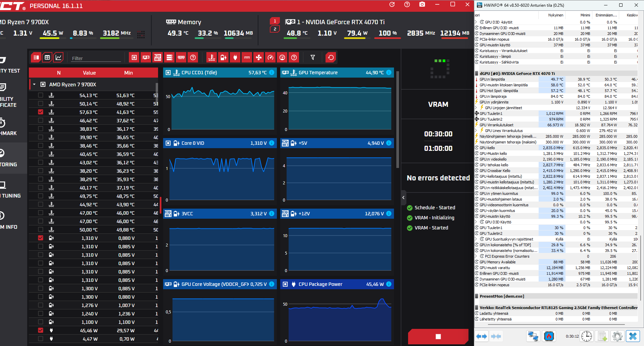The image size is (644, 346).
Task: Focus the OCCT sensor Filter field
Action: 96,58
